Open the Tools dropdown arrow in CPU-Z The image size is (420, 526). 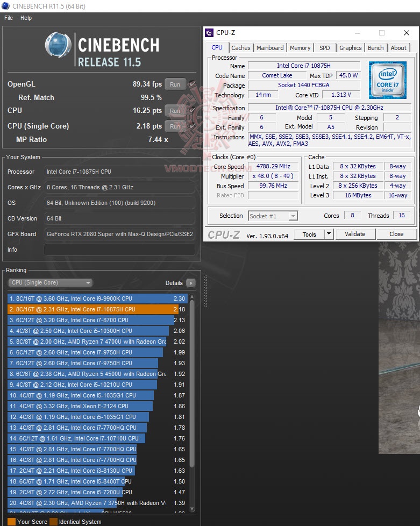pyautogui.click(x=329, y=234)
